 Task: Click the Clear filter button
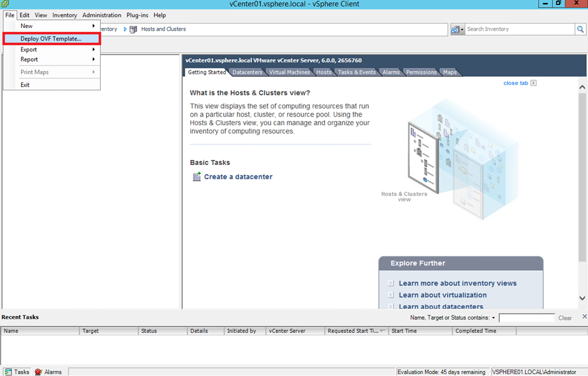tap(565, 318)
